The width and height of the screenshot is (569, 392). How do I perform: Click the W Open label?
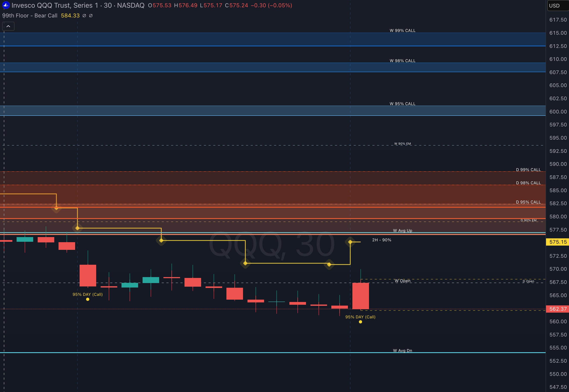pos(403,281)
